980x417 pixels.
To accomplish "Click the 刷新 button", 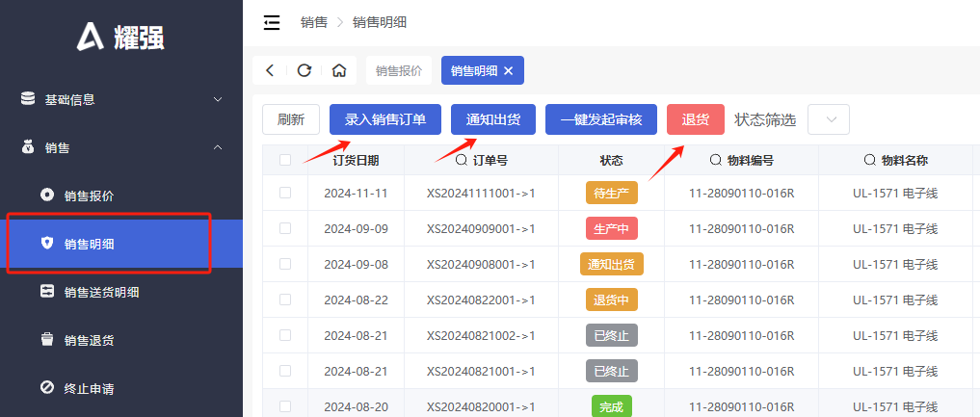I will 291,119.
